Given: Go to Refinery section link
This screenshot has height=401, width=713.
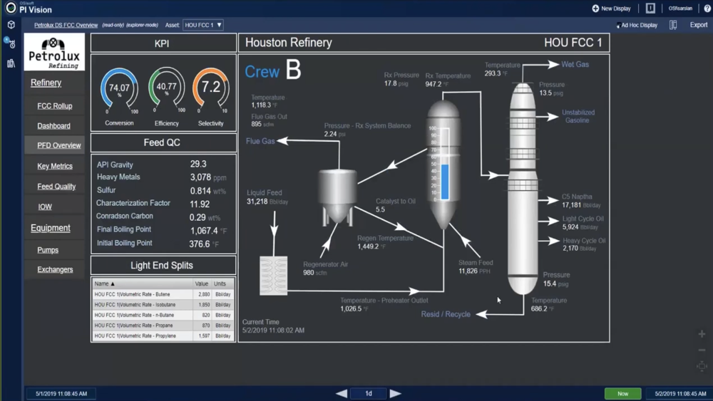Looking at the screenshot, I should [x=46, y=83].
